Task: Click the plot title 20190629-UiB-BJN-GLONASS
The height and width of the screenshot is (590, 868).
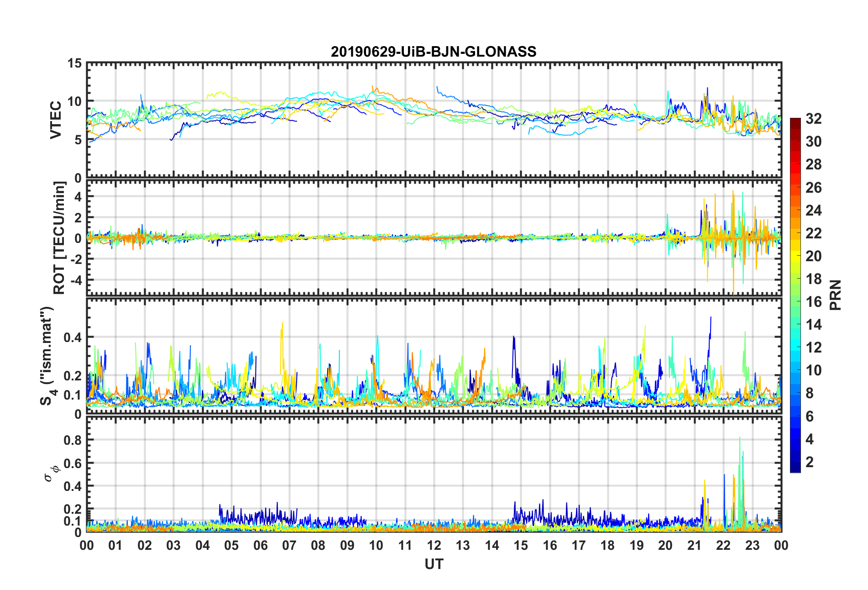Action: [x=434, y=52]
